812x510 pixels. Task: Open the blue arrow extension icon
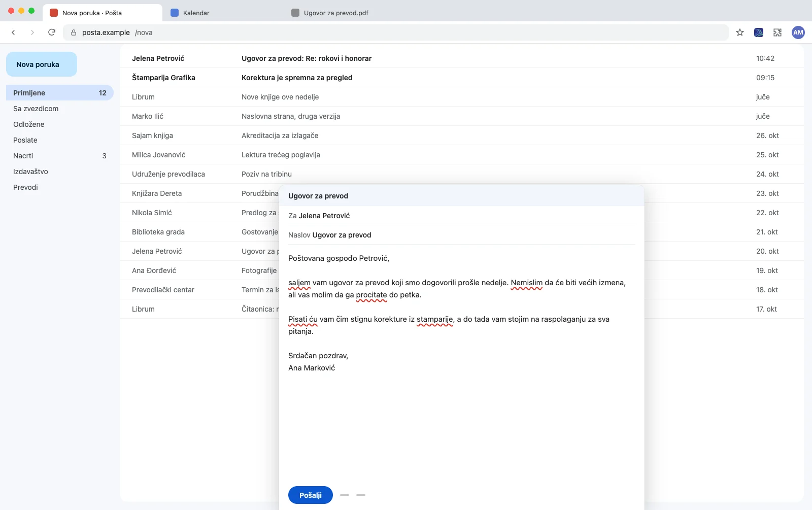click(x=759, y=32)
